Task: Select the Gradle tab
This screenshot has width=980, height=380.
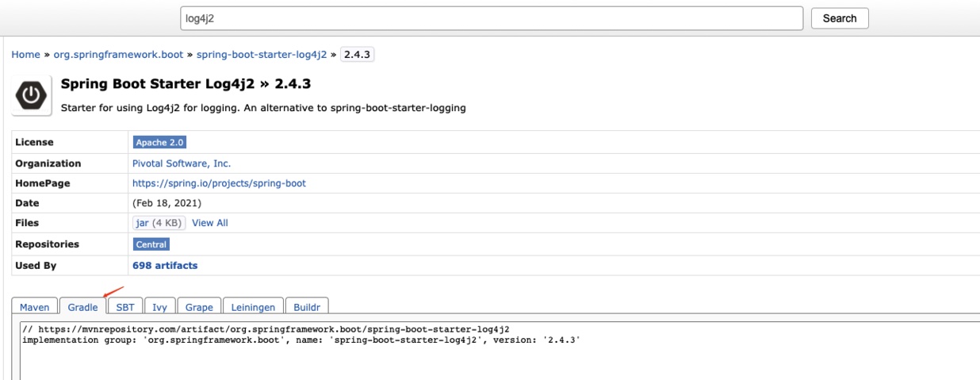Action: coord(82,307)
